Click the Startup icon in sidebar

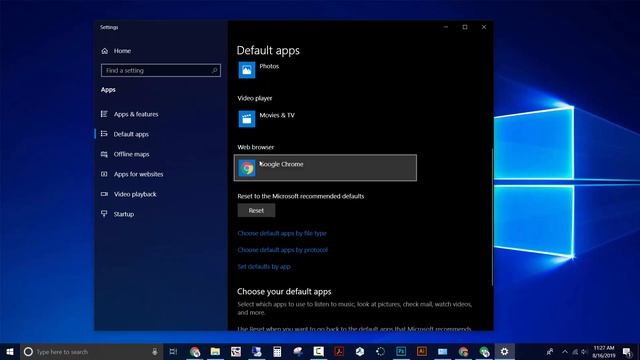pyautogui.click(x=104, y=213)
